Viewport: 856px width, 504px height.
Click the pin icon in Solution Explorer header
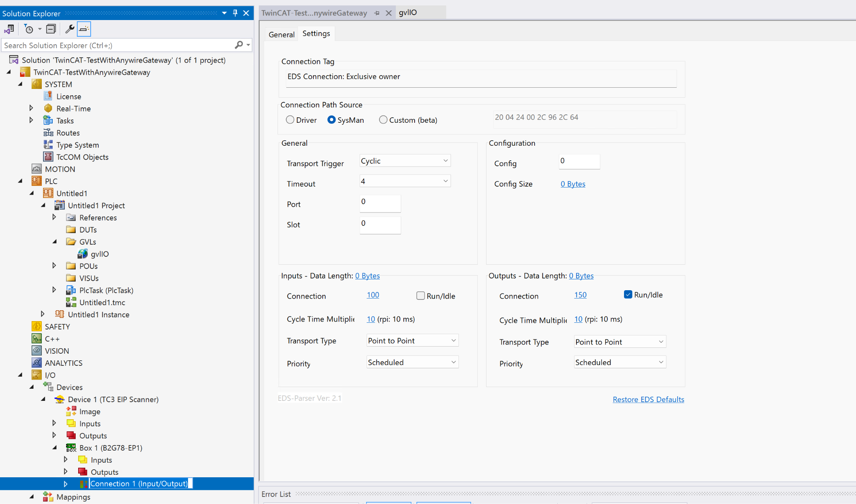click(x=235, y=13)
